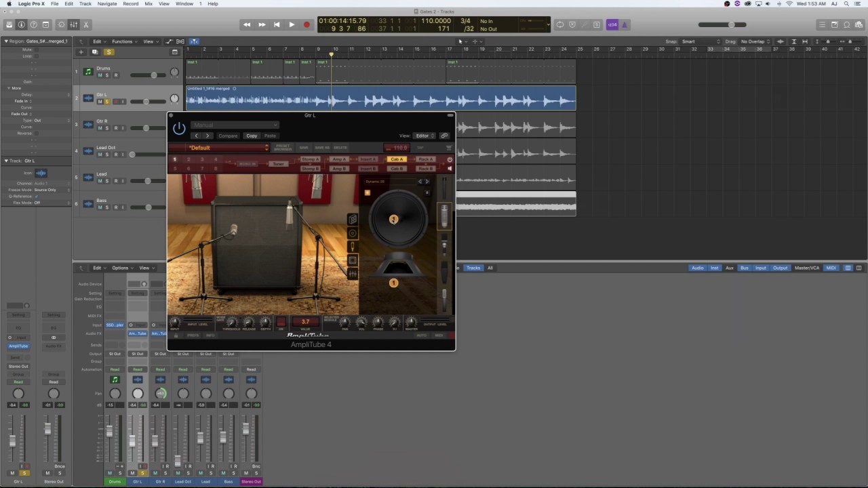Mute the Drums track
868x488 pixels.
tap(100, 75)
